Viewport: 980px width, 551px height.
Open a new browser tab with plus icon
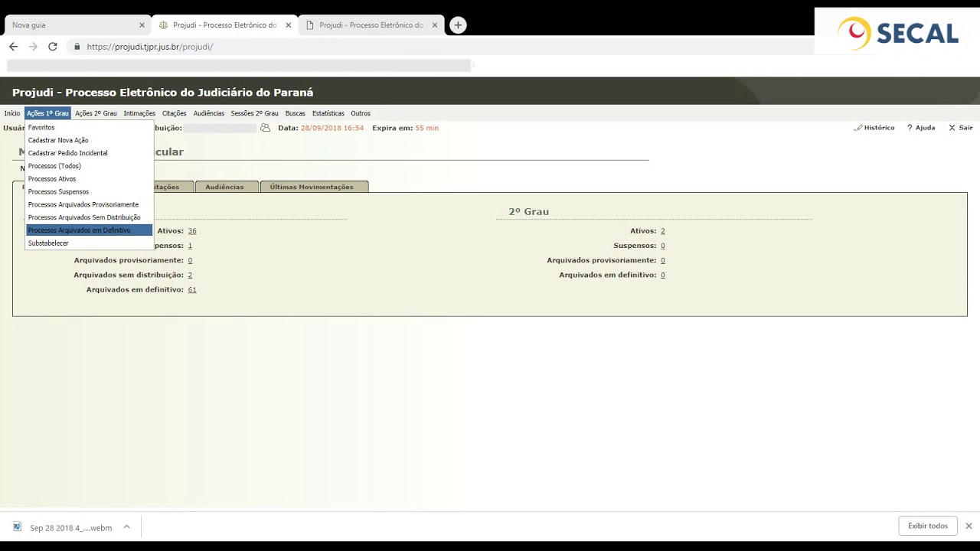click(x=458, y=25)
